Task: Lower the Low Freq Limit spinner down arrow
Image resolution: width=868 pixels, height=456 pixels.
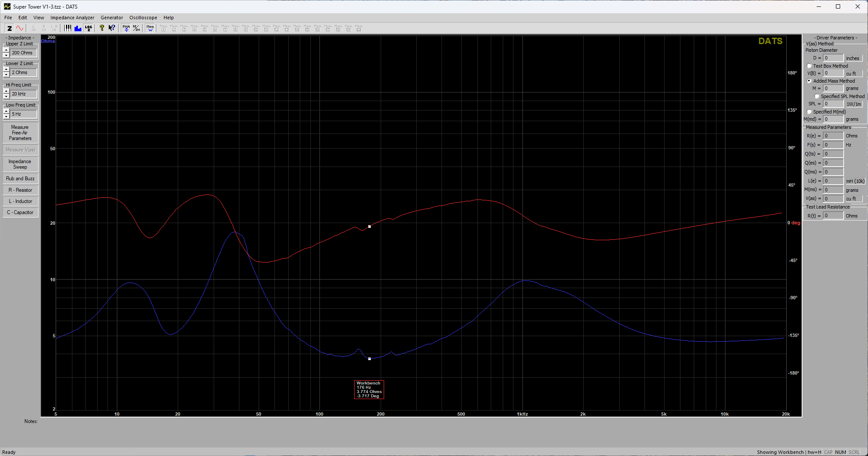Action: tap(6, 116)
